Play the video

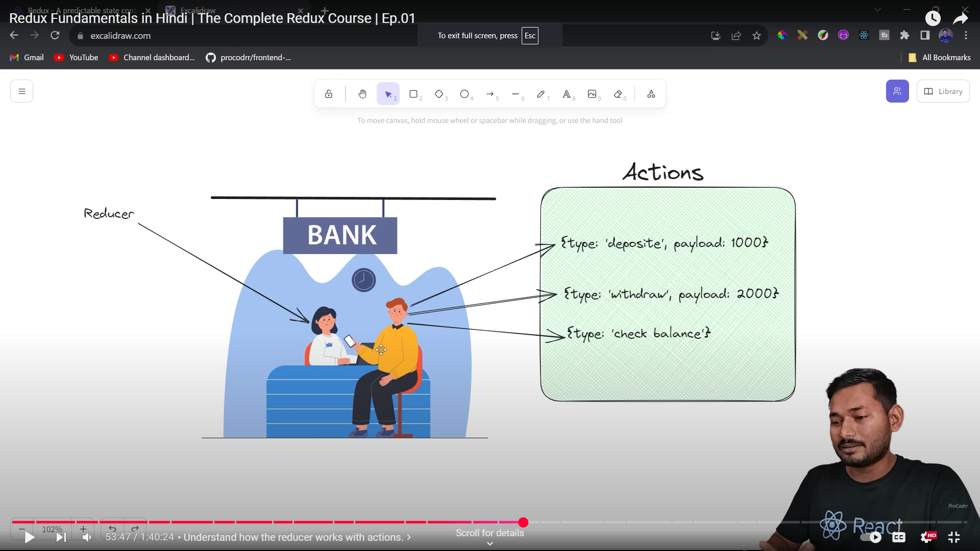[30, 537]
